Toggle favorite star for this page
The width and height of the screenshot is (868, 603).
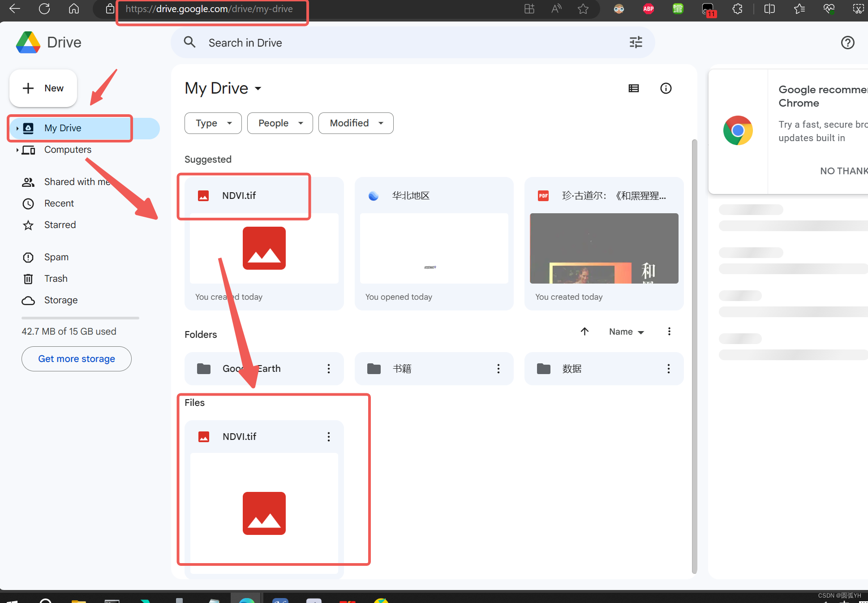tap(583, 9)
